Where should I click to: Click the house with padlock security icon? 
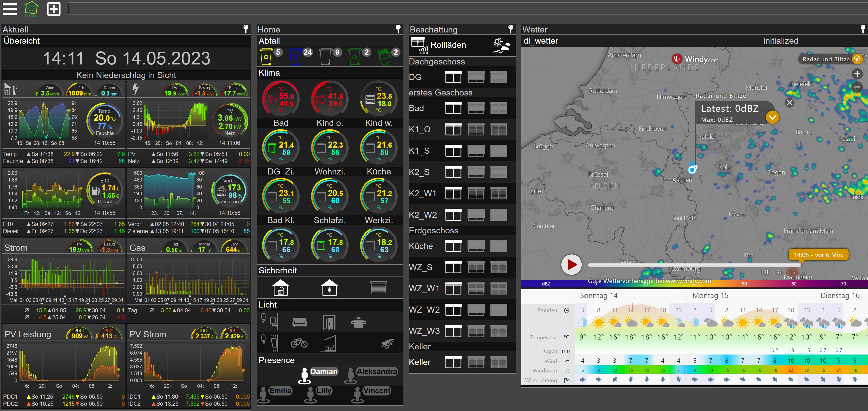(280, 288)
